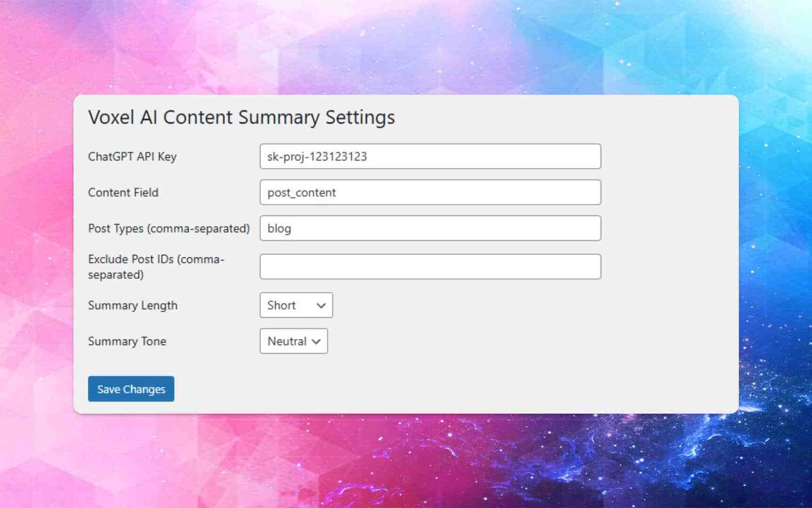This screenshot has width=812, height=508.
Task: Click the Summary Tone label
Action: [127, 341]
